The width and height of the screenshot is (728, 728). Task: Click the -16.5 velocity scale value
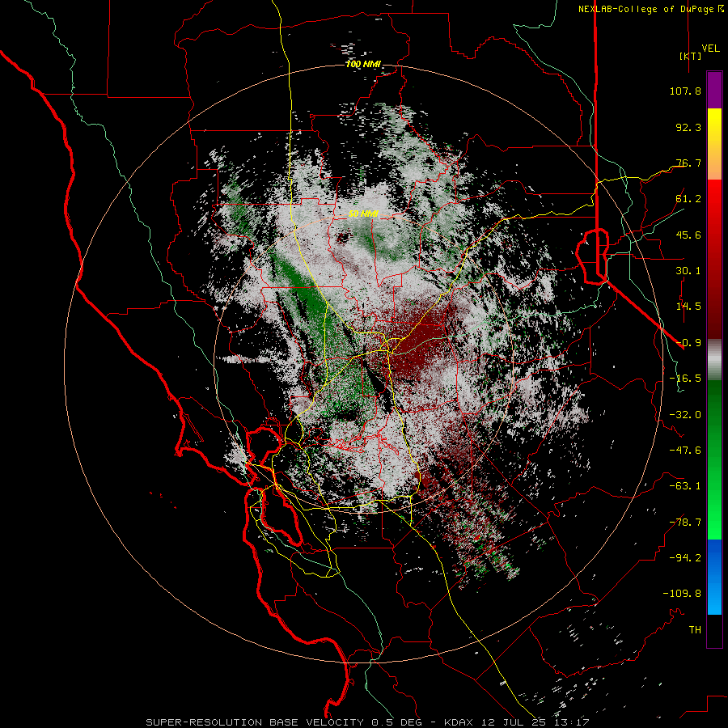685,379
